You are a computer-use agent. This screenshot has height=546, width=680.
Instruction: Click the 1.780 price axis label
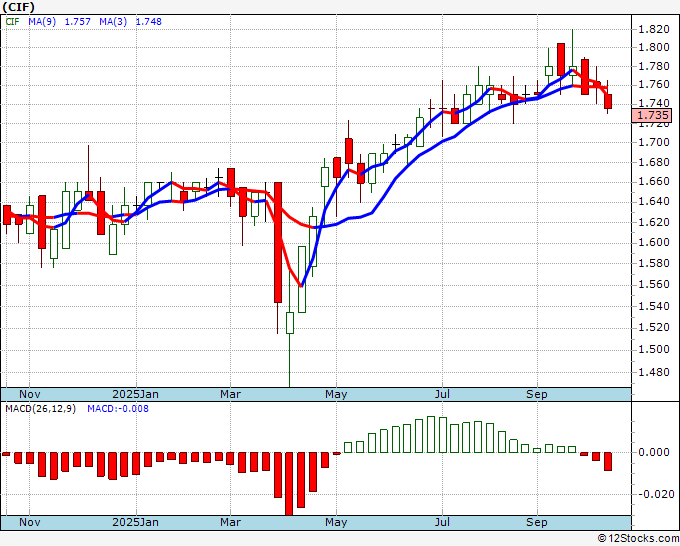654,67
